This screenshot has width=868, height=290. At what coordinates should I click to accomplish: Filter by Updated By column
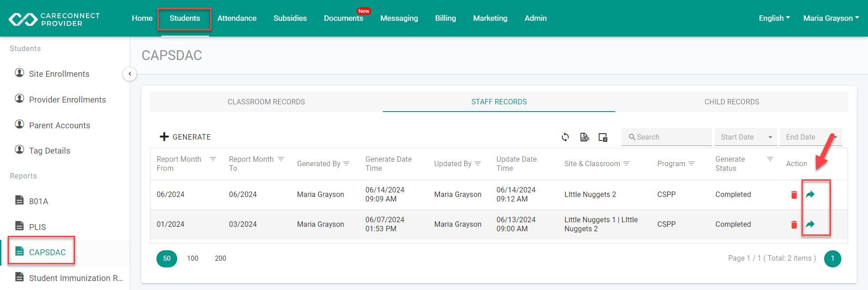(x=478, y=164)
